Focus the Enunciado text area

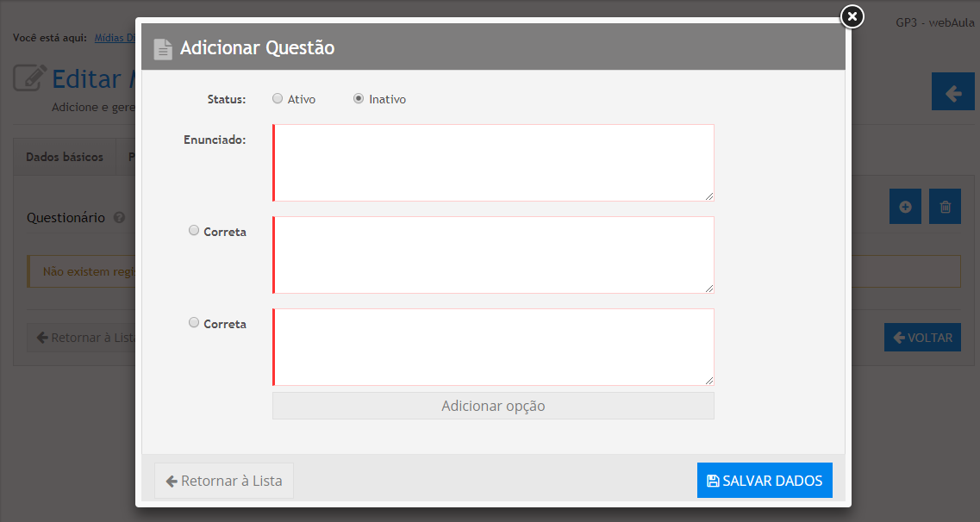click(x=493, y=163)
